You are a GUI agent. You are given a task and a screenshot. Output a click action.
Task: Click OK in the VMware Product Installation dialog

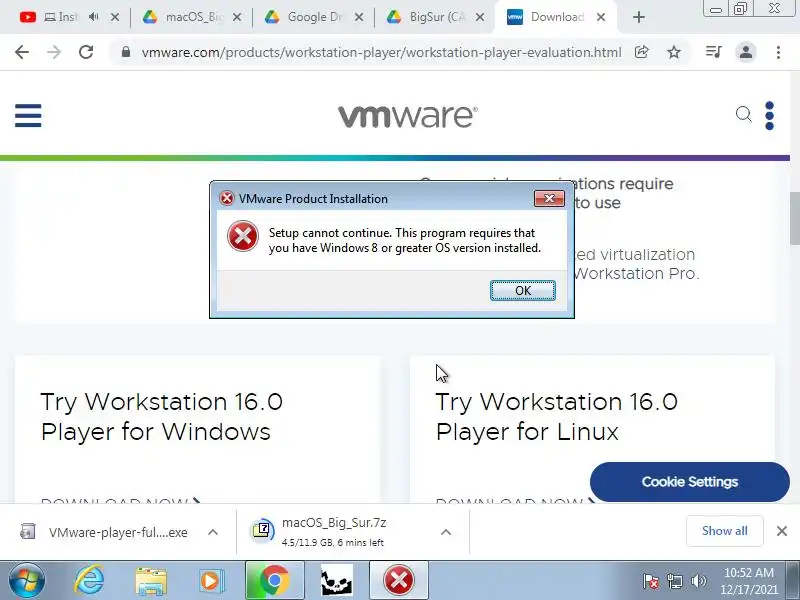click(x=522, y=290)
